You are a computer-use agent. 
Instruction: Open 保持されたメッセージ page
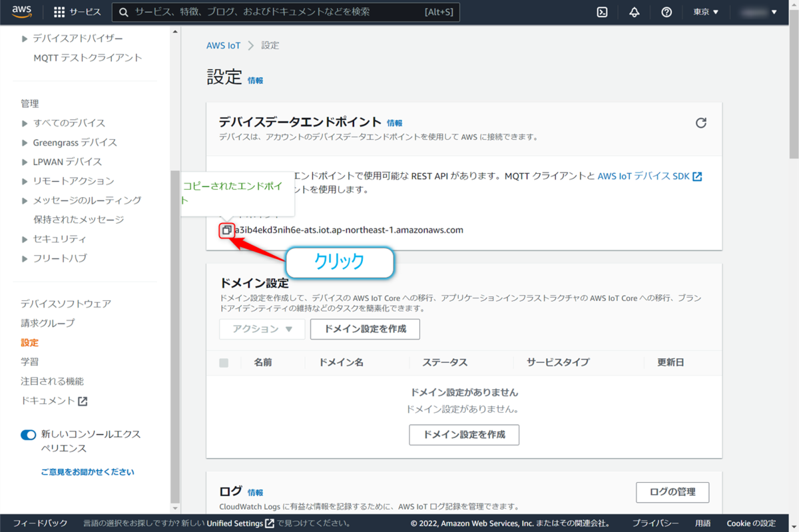pyautogui.click(x=79, y=220)
